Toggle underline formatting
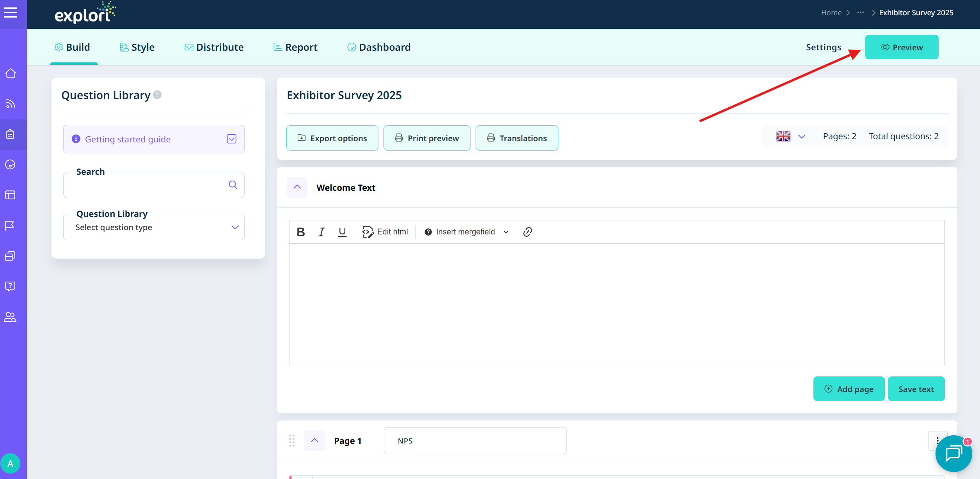 (x=342, y=232)
